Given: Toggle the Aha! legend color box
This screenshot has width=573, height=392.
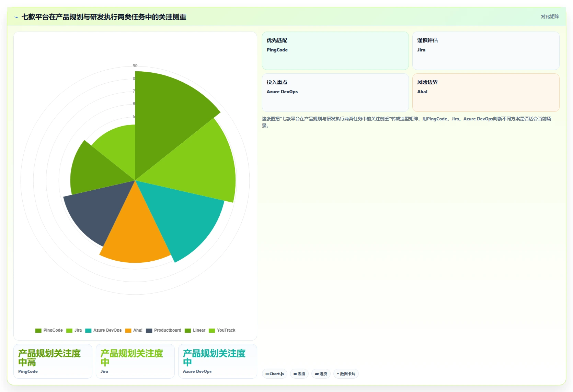Looking at the screenshot, I should [128, 330].
